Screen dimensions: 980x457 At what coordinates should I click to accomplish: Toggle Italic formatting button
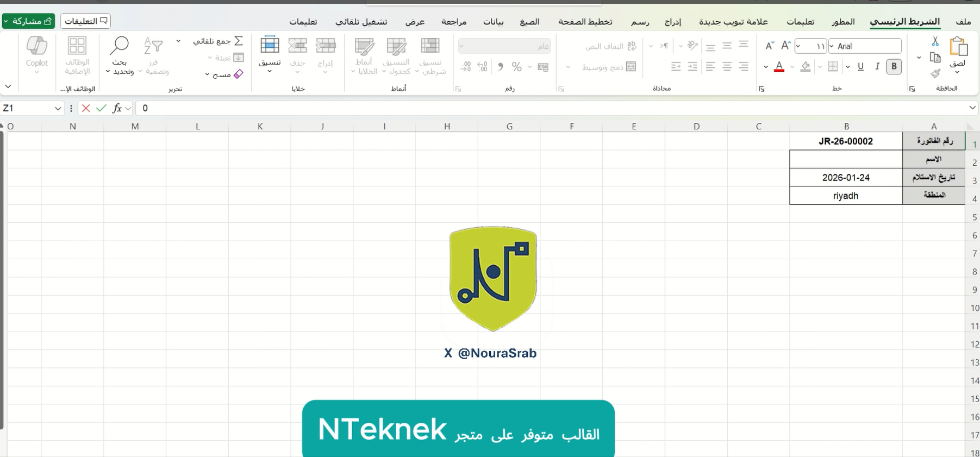(x=877, y=66)
